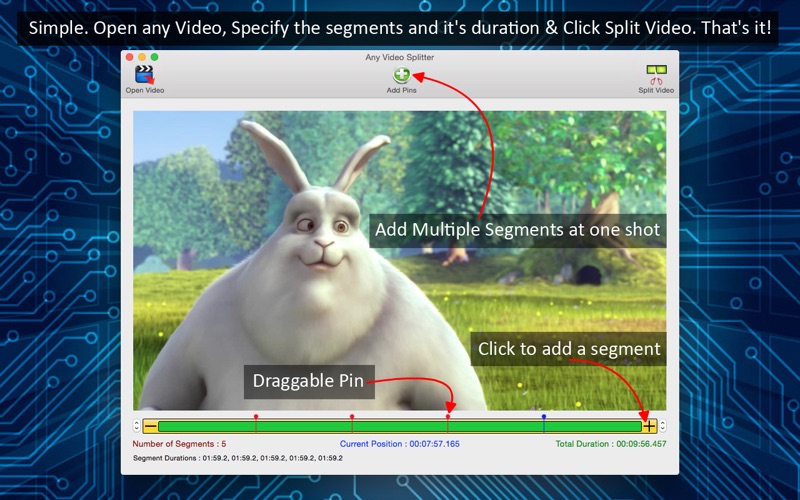This screenshot has height=500, width=800.
Task: Click the stepper right of the timeline
Action: click(662, 426)
